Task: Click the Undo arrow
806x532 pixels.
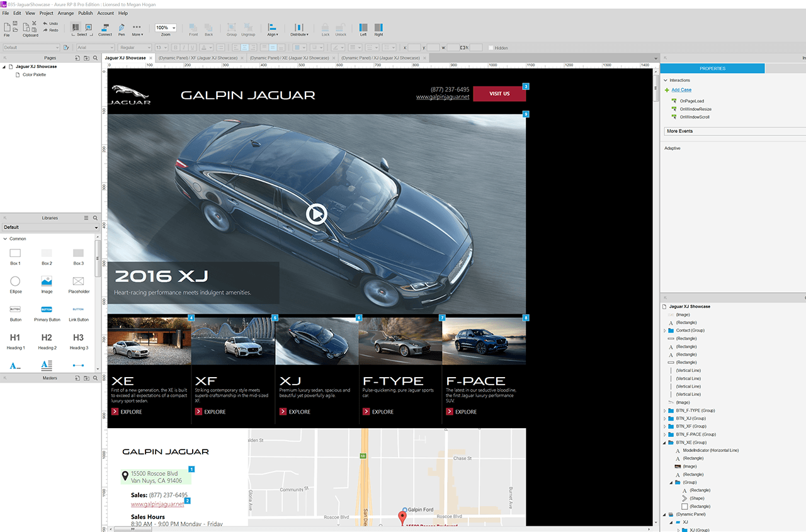Action: coord(51,23)
